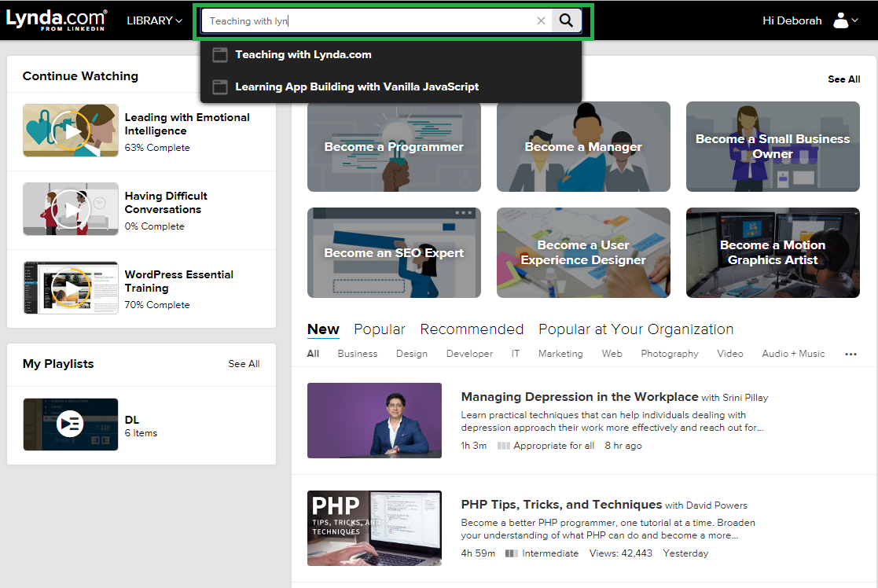Image resolution: width=878 pixels, height=588 pixels.
Task: Open Become a Programmer path card
Action: (x=395, y=147)
